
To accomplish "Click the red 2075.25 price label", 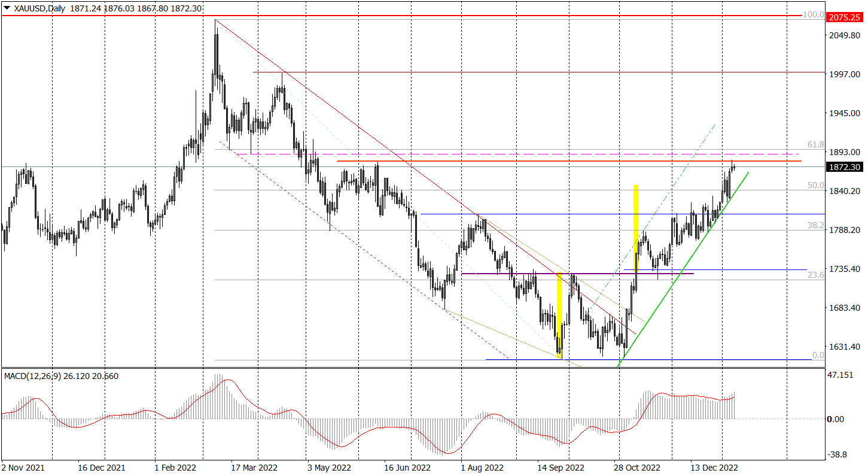I will tap(844, 18).
